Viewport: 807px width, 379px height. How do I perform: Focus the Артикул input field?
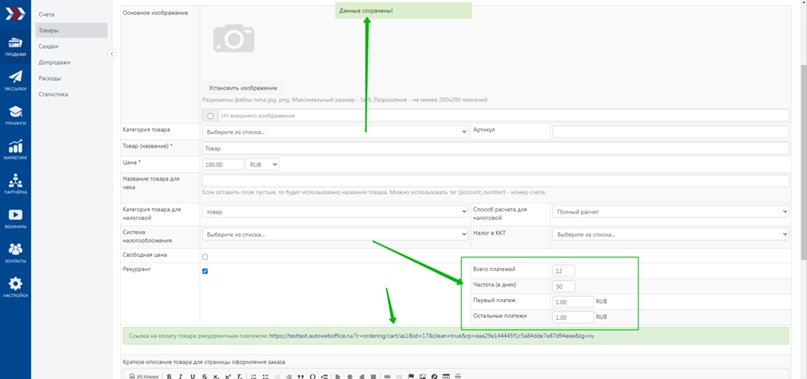[x=671, y=132]
